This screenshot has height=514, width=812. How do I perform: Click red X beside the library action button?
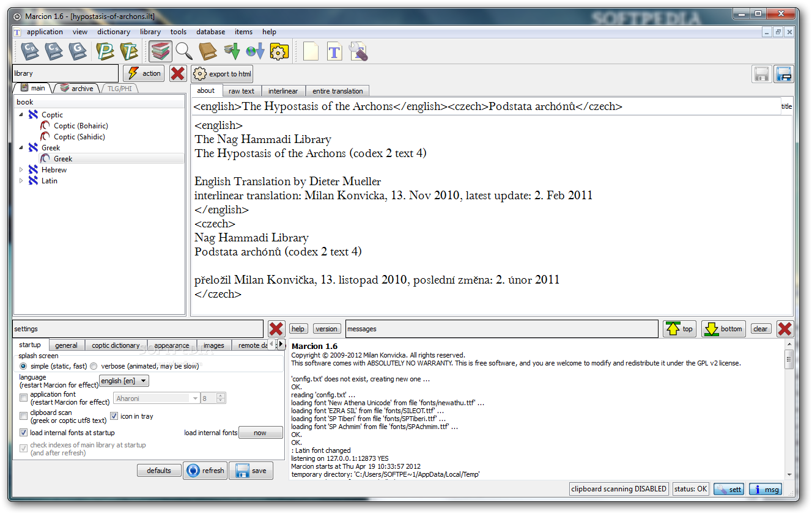click(x=178, y=73)
